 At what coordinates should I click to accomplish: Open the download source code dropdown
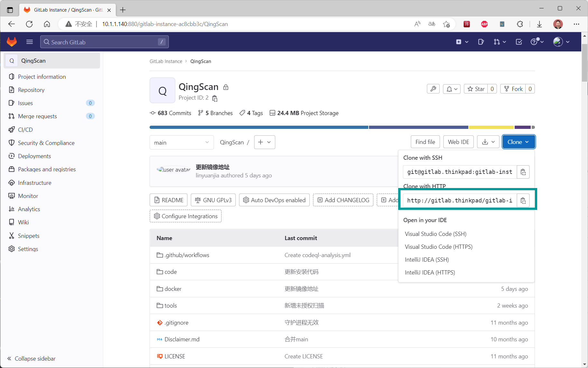[x=488, y=142]
